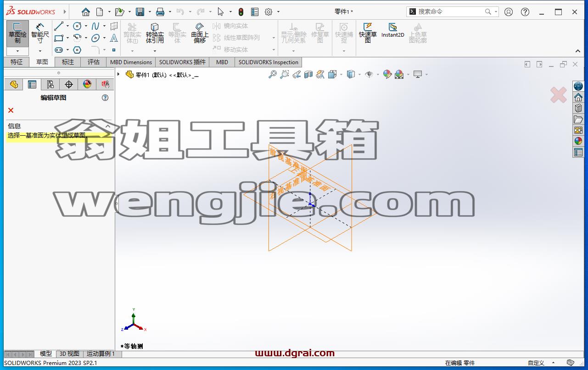Screen dimensions: 588x370
Task: Expand the 零件1 feature tree arrow
Action: [x=118, y=74]
